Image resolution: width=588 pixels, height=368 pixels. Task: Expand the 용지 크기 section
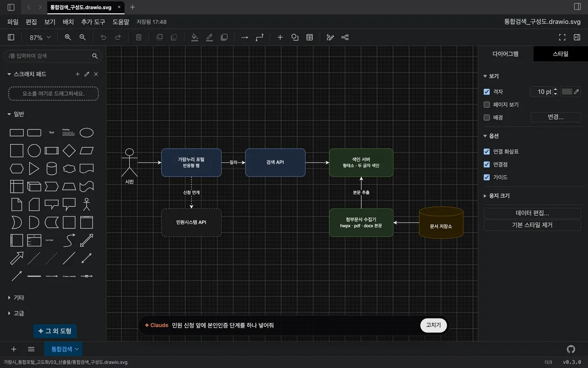click(496, 195)
